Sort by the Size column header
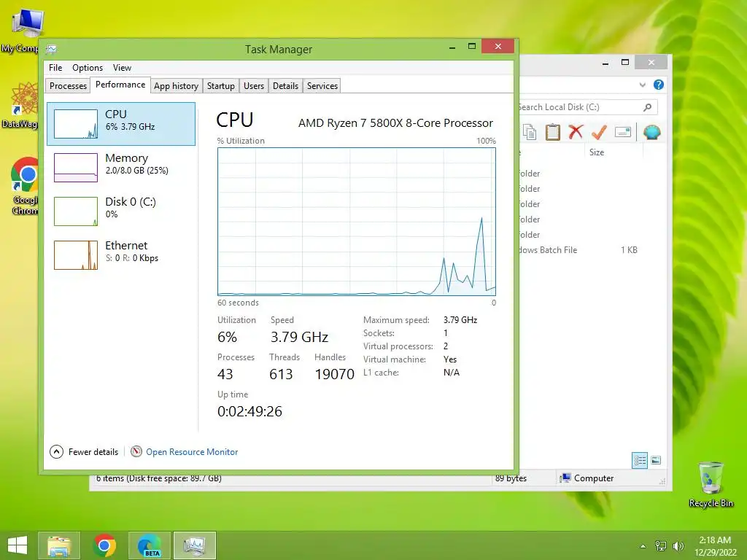Viewport: 747px width, 560px height. click(x=597, y=152)
